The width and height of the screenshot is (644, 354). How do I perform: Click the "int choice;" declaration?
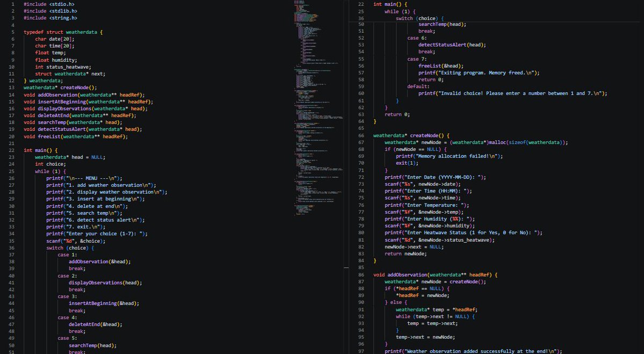click(x=50, y=164)
